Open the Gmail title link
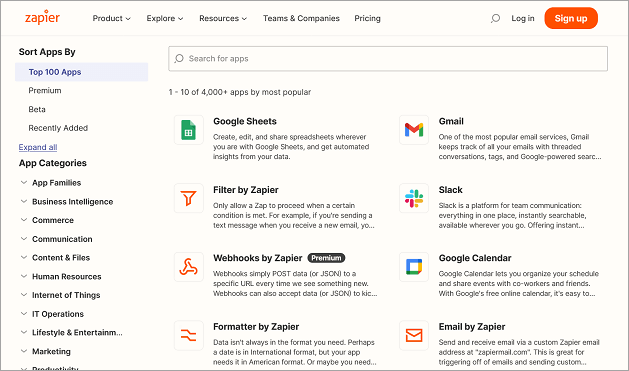629x371 pixels. click(451, 122)
